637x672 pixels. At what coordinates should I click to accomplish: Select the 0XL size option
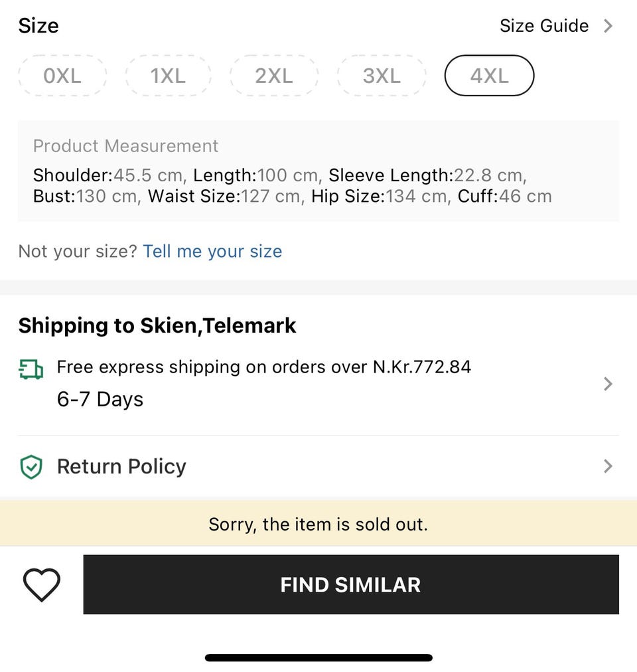tap(62, 76)
